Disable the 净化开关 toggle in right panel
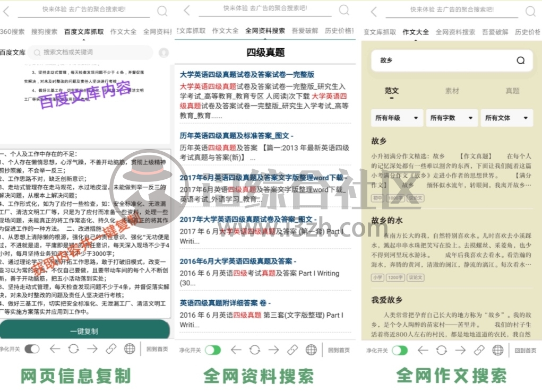The image size is (542, 392). pos(400,350)
